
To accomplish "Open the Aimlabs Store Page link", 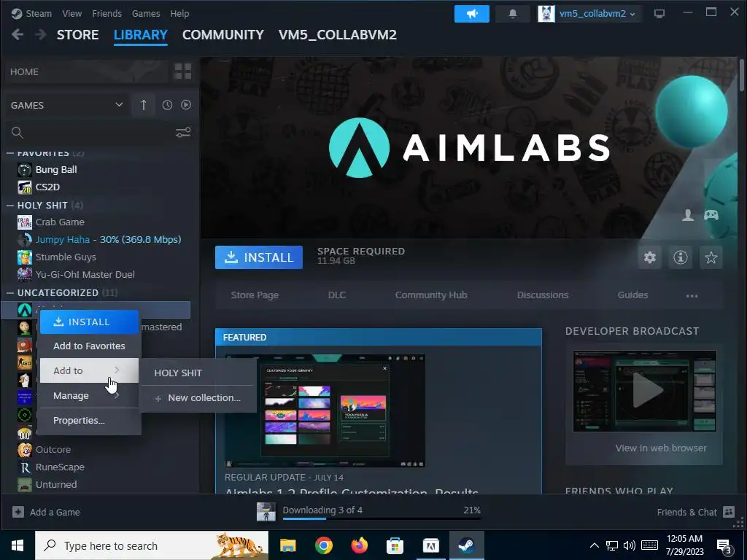I will (x=255, y=295).
